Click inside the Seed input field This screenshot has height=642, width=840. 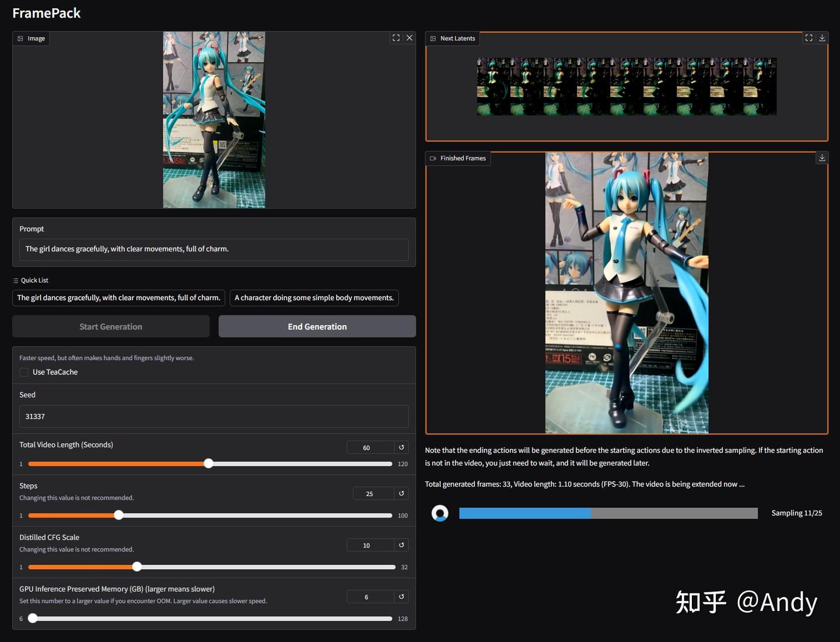click(x=213, y=416)
